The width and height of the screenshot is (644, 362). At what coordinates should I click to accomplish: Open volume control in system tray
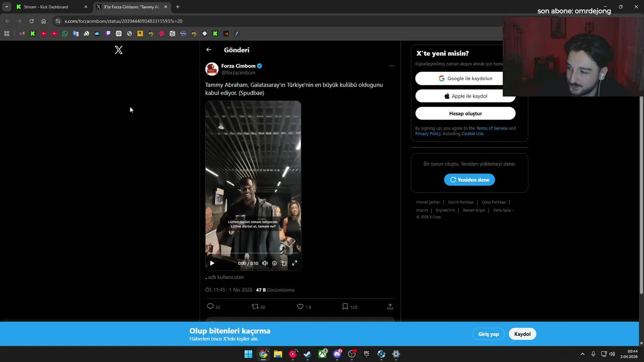point(612,354)
